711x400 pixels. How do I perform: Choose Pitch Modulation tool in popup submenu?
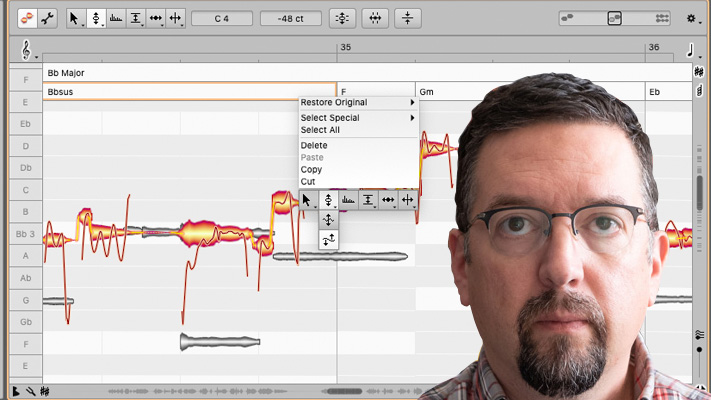(x=329, y=219)
